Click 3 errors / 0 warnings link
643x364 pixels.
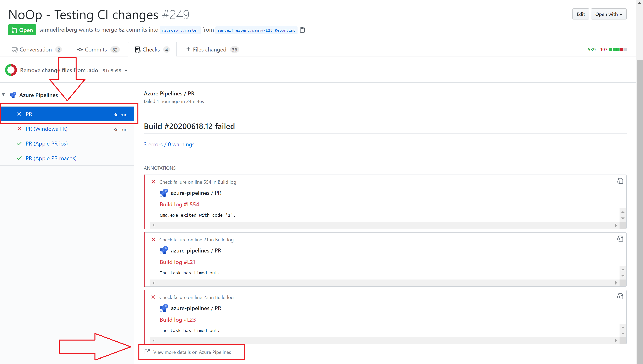(x=169, y=144)
